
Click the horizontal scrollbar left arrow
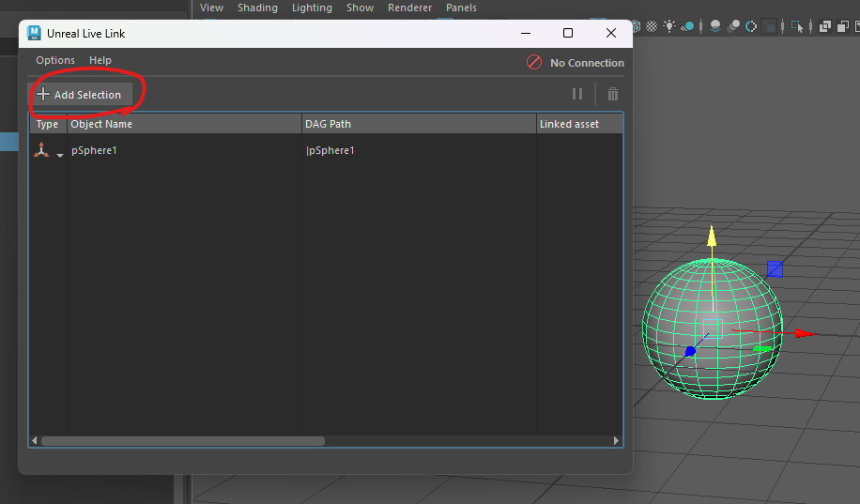35,441
